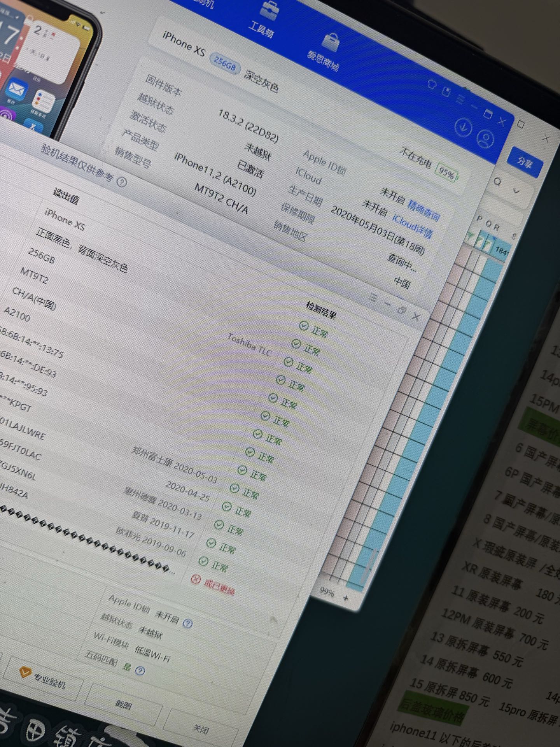Open the skin theme shirt icon
560x747 pixels.
(x=432, y=84)
